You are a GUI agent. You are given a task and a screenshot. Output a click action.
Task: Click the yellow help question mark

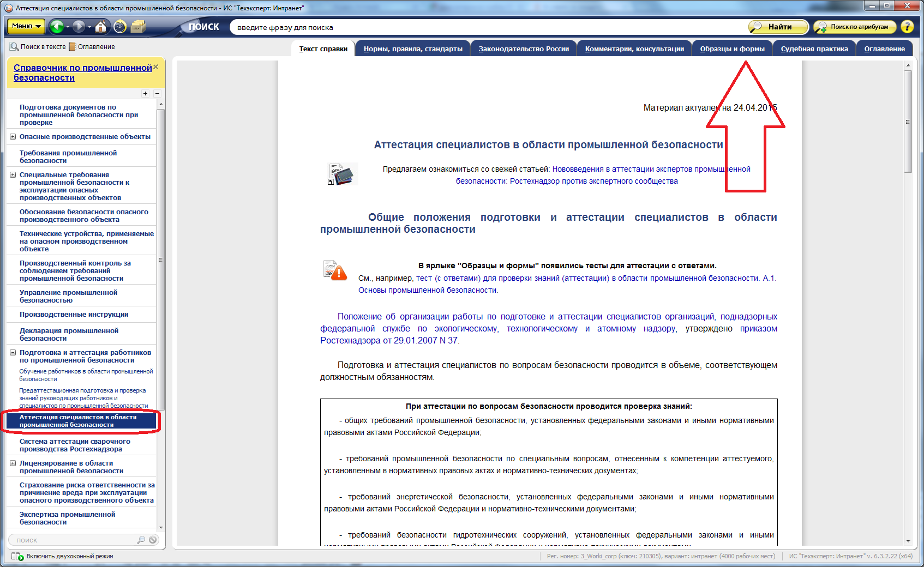pos(907,27)
